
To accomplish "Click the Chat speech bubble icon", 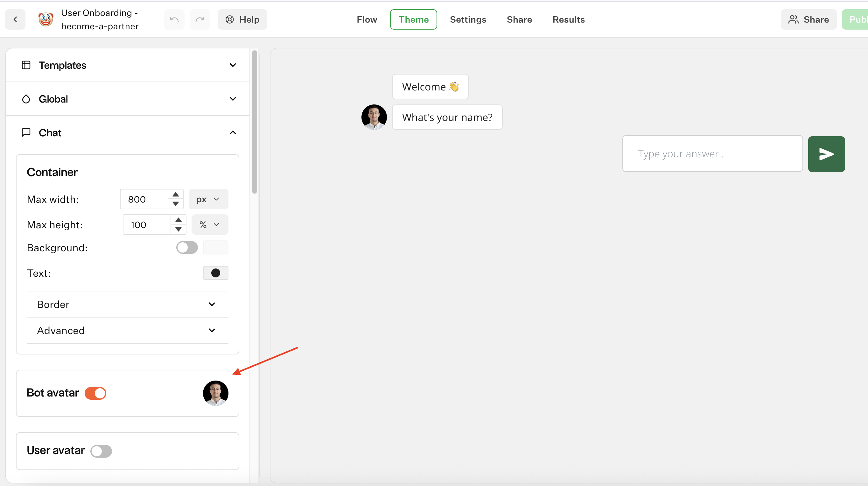I will point(26,132).
